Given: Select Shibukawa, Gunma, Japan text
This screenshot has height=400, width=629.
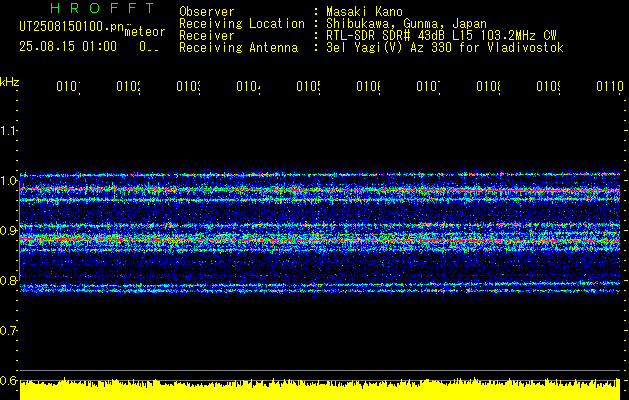Looking at the screenshot, I should click(406, 24).
